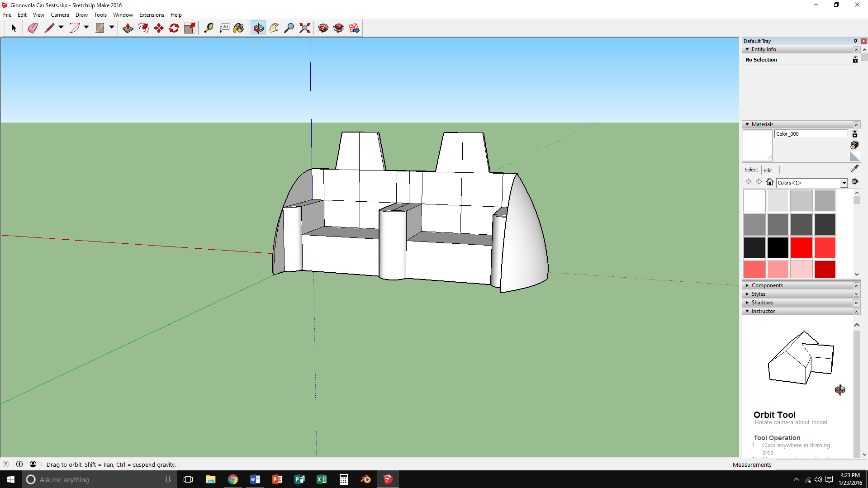This screenshot has width=868, height=488.
Task: Open the Create Material button
Action: tap(854, 145)
